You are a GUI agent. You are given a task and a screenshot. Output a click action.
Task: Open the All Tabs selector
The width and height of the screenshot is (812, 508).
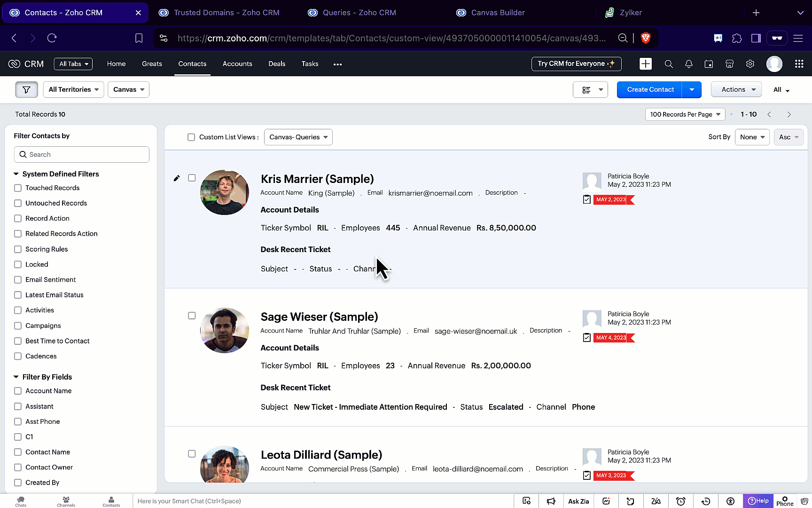click(x=73, y=64)
